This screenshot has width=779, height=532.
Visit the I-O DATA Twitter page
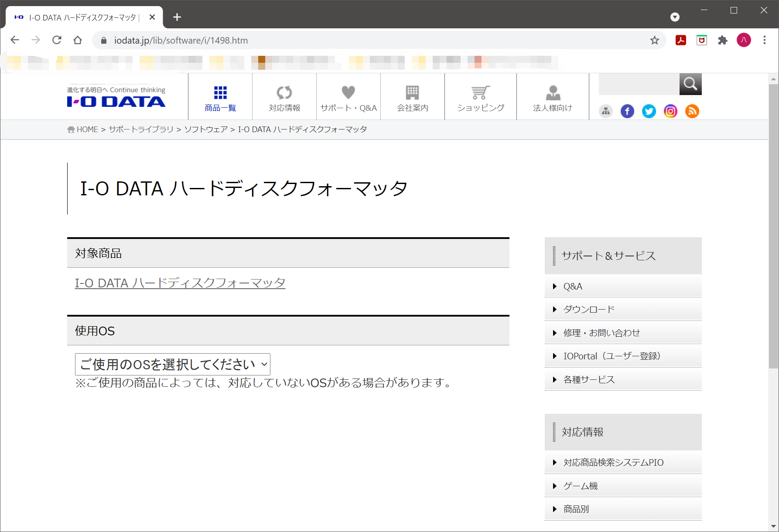click(649, 111)
